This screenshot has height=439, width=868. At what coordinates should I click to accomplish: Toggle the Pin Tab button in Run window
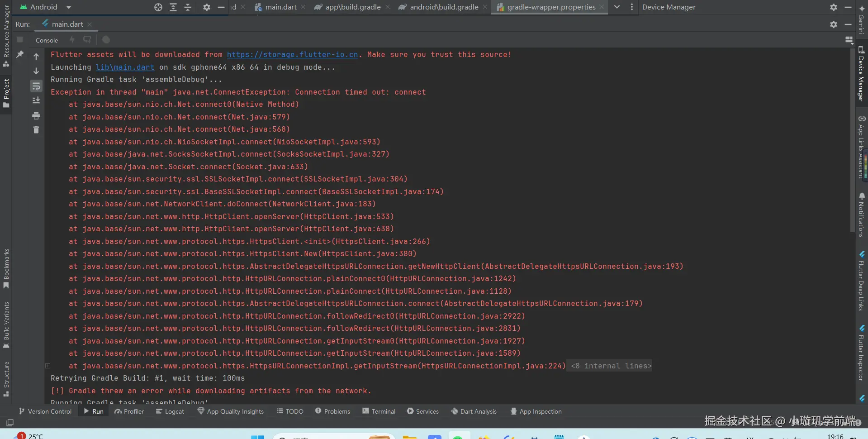20,54
